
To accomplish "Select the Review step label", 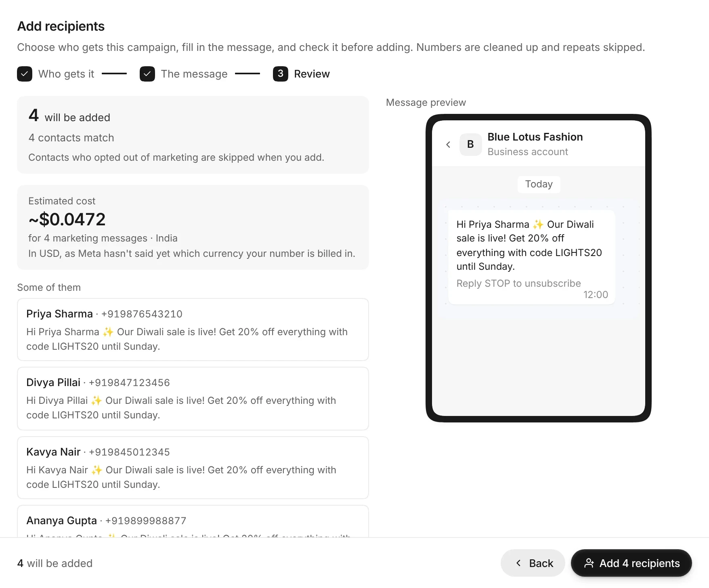I will (312, 74).
